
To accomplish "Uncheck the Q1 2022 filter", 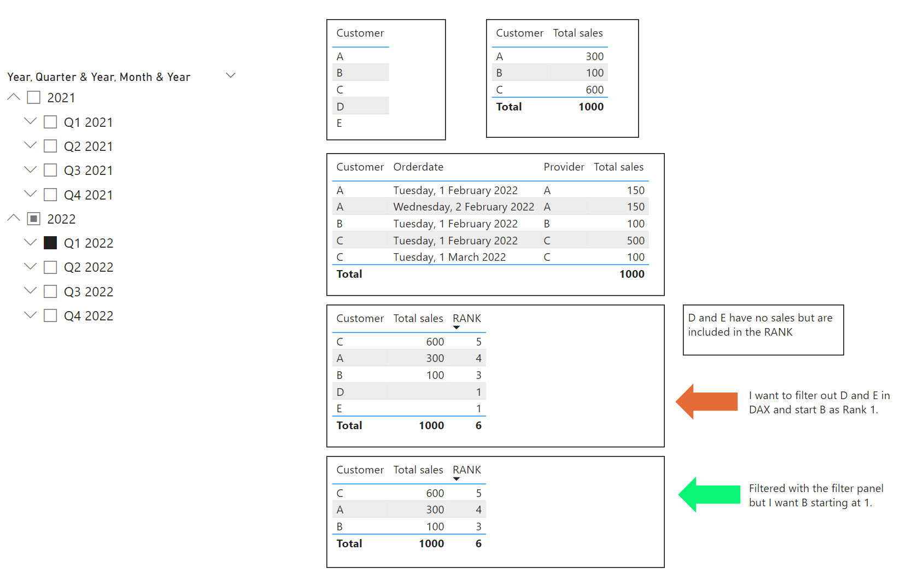I will [50, 242].
